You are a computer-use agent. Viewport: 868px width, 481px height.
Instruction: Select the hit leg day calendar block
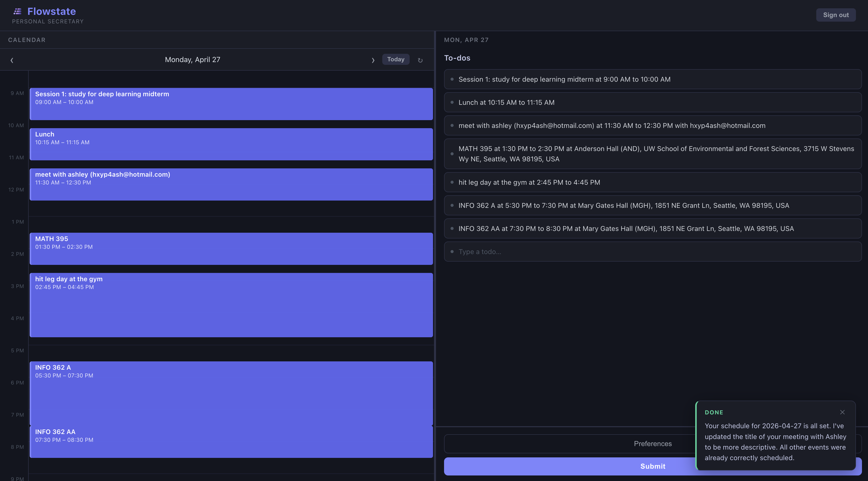tap(231, 305)
